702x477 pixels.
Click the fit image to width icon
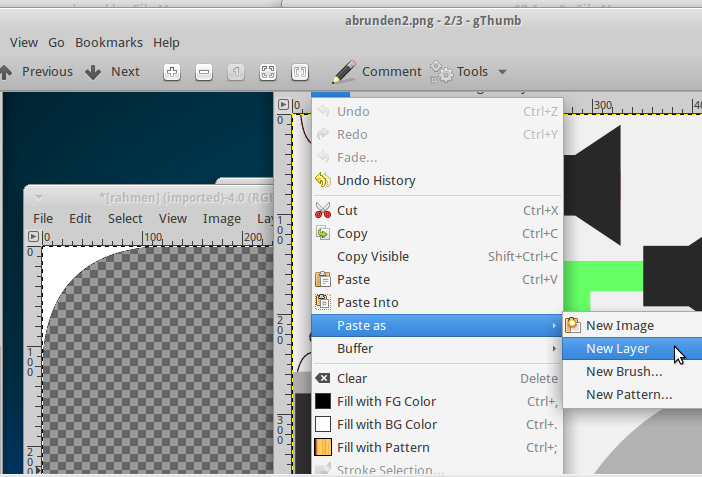pyautogui.click(x=299, y=72)
